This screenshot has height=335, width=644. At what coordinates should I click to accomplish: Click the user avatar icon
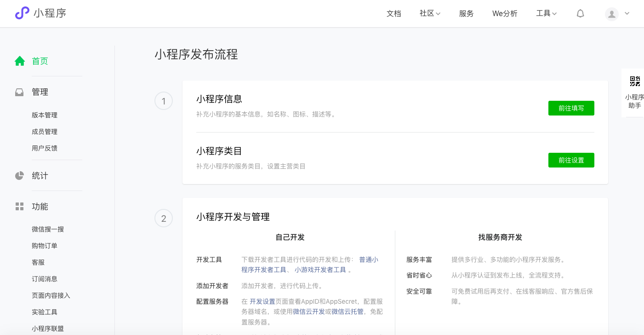tap(611, 14)
